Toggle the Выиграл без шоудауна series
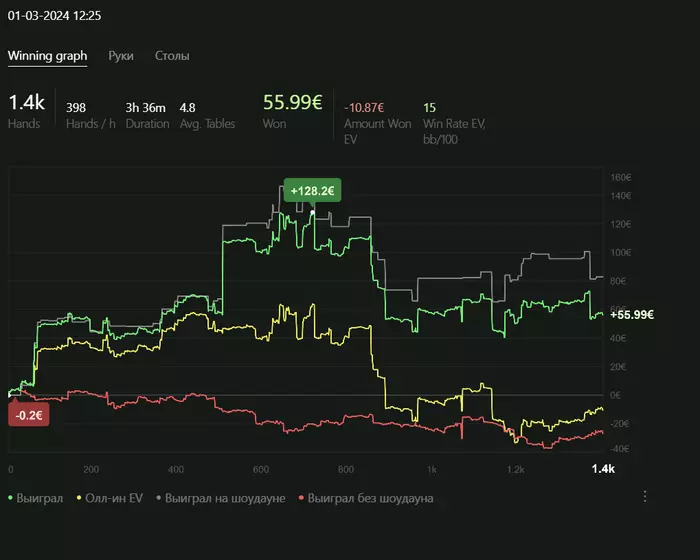 click(370, 497)
